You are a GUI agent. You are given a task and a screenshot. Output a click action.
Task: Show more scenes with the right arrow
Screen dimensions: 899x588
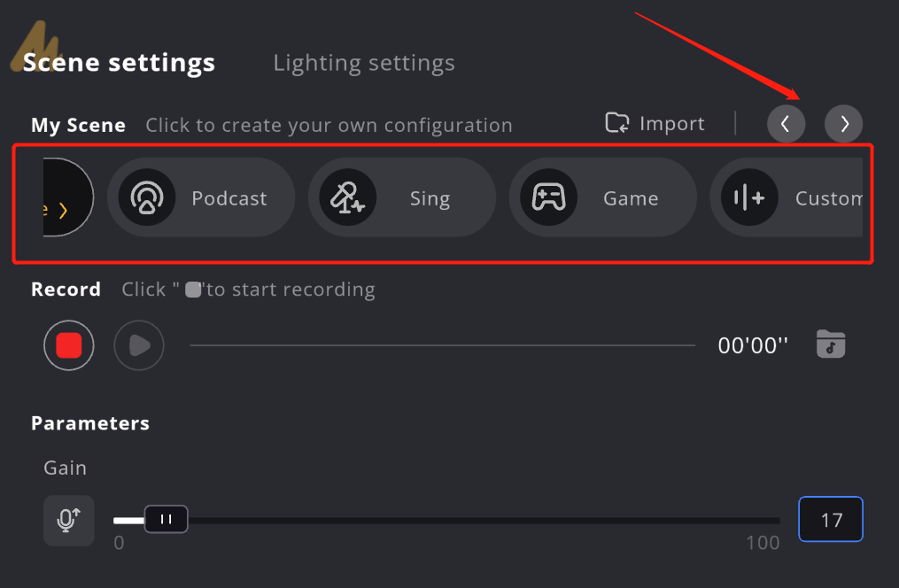pos(843,124)
